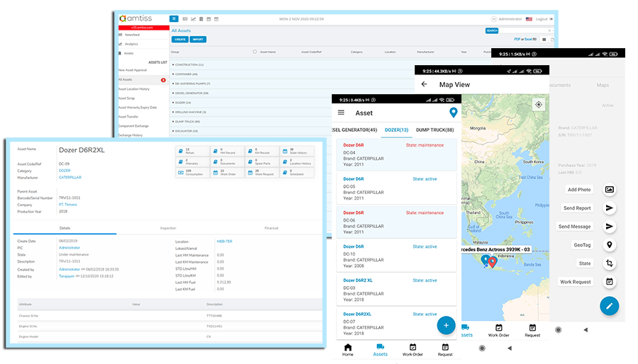Expand the CONSTRUCTION (11) group
This screenshot has height=364, width=638.
click(x=187, y=64)
